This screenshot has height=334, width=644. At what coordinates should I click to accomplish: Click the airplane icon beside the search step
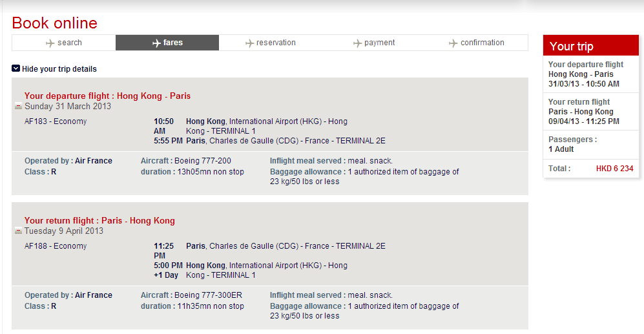[50, 43]
